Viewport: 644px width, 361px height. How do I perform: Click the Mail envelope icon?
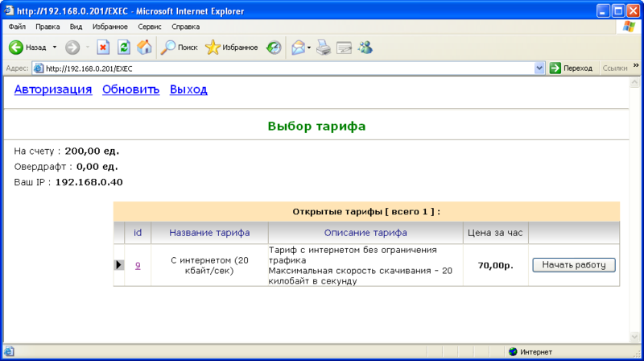tap(298, 48)
